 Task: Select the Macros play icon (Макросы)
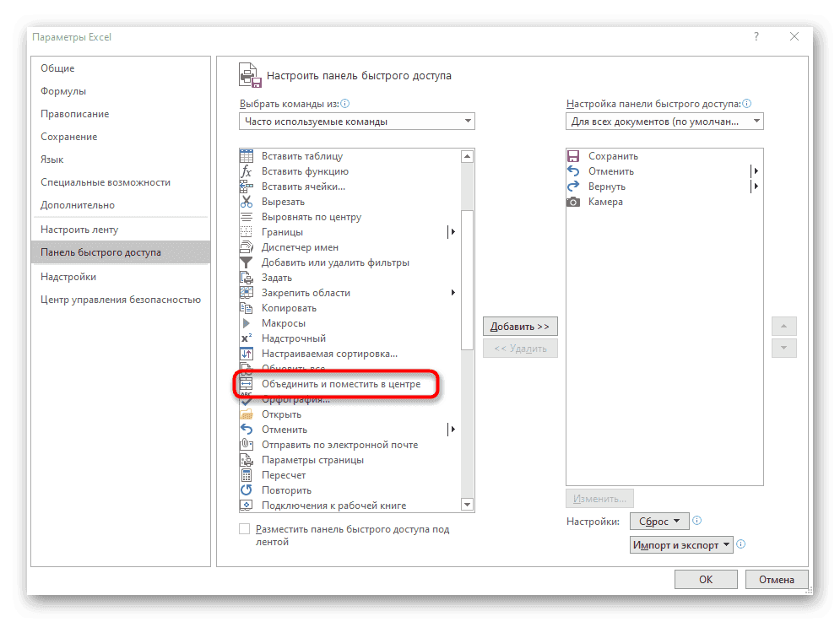(x=247, y=323)
